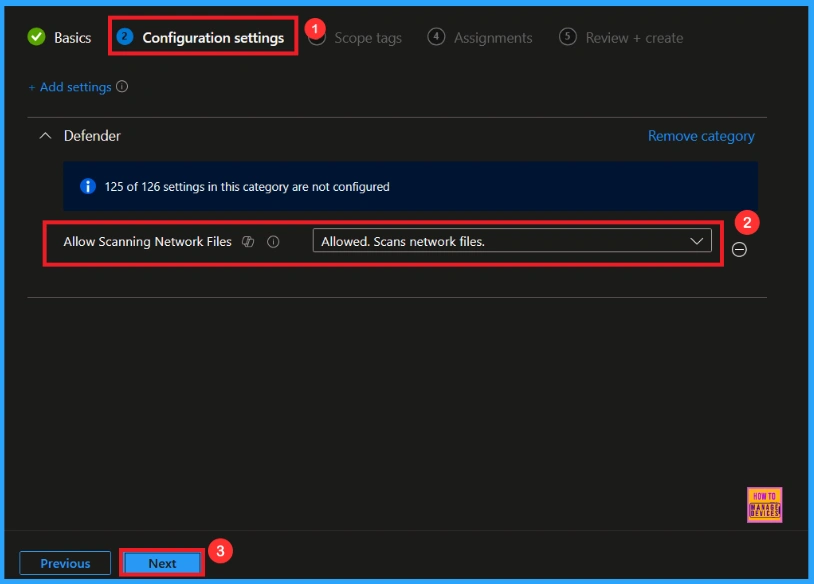Open the Allow Scanning Network Files dropdown
The image size is (814, 584).
[500, 241]
